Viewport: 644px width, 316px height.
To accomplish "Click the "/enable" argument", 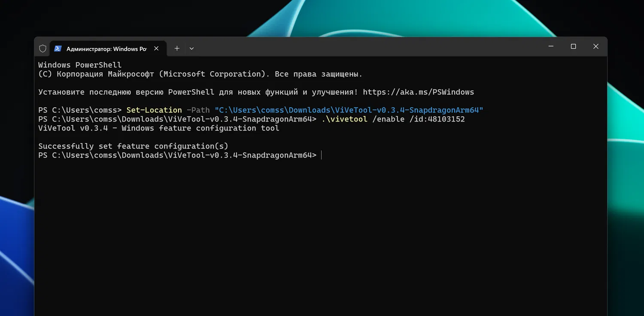I will tap(389, 119).
